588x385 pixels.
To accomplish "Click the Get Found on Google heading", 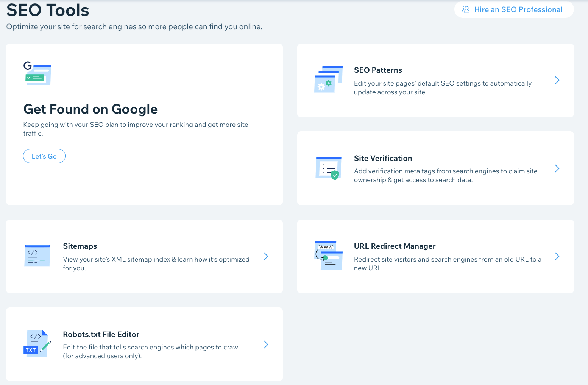I will pos(90,109).
